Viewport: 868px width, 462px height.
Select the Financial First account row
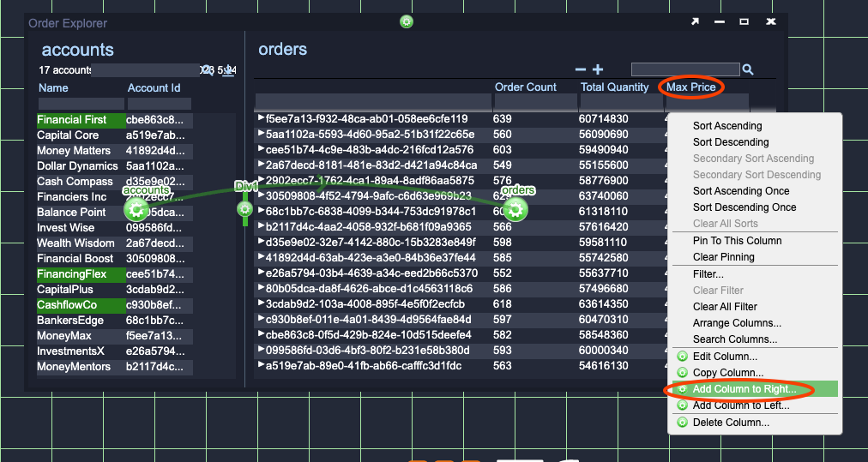coord(115,119)
